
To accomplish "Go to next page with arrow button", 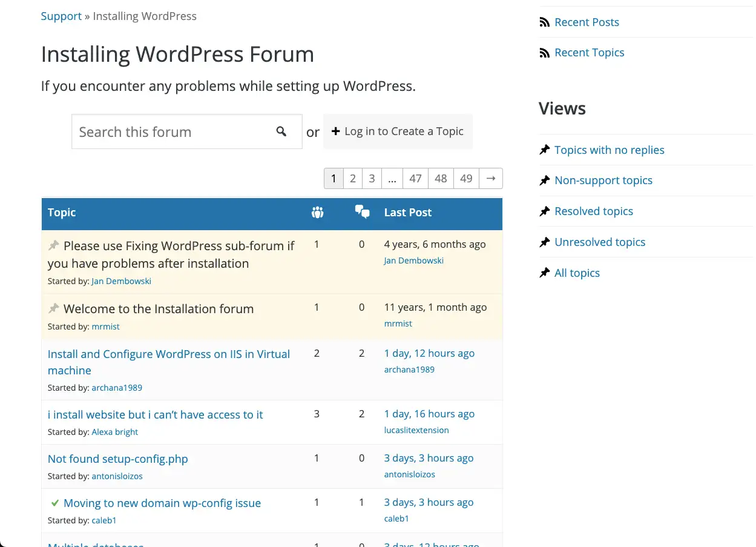I will coord(490,178).
